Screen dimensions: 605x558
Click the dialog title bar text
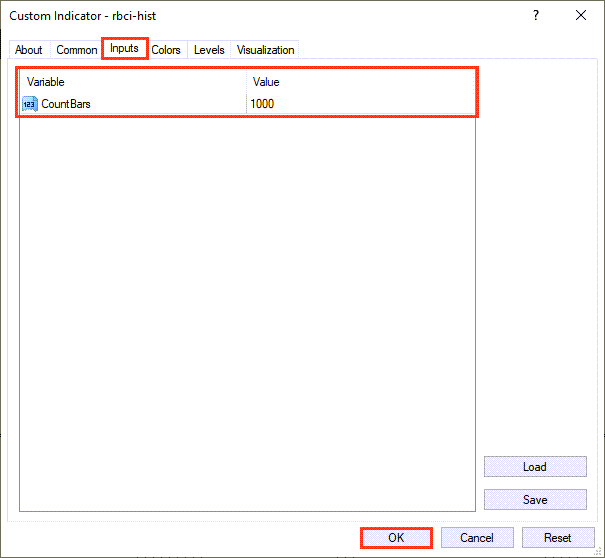pos(82,16)
